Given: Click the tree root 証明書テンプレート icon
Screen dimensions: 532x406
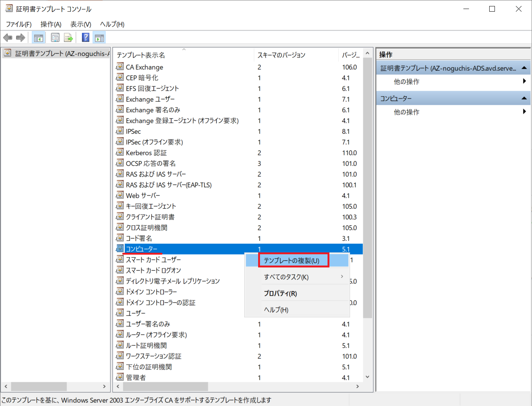Looking at the screenshot, I should (x=8, y=53).
